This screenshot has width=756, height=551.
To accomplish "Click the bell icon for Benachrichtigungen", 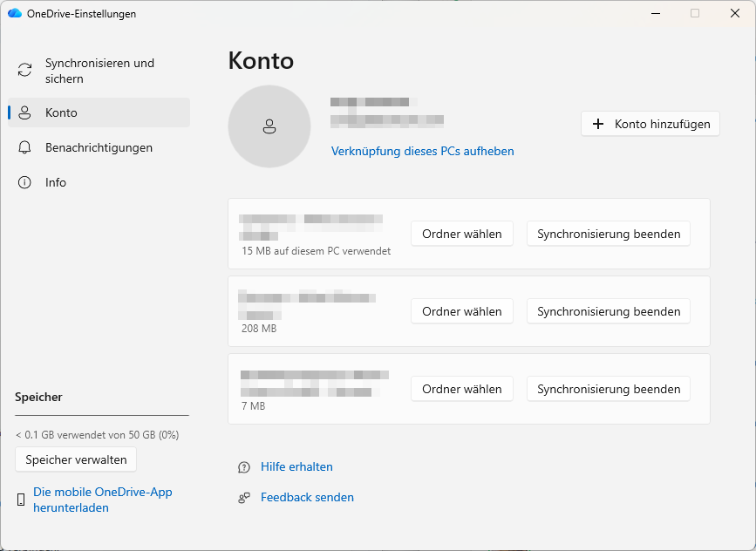I will click(25, 147).
